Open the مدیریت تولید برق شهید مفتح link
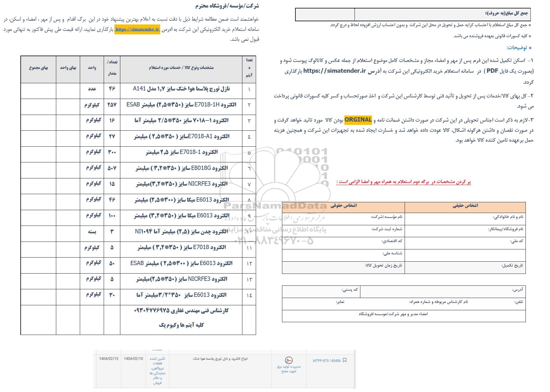 (x=289, y=369)
